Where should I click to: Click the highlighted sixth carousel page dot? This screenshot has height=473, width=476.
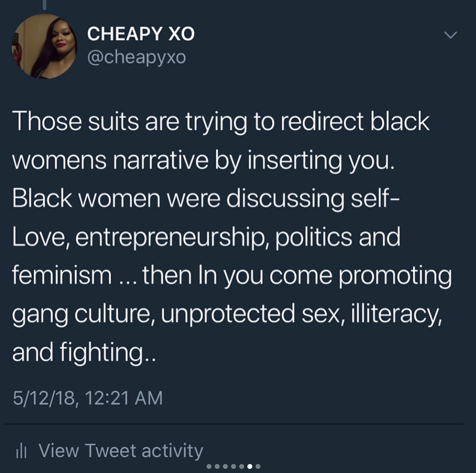click(250, 466)
